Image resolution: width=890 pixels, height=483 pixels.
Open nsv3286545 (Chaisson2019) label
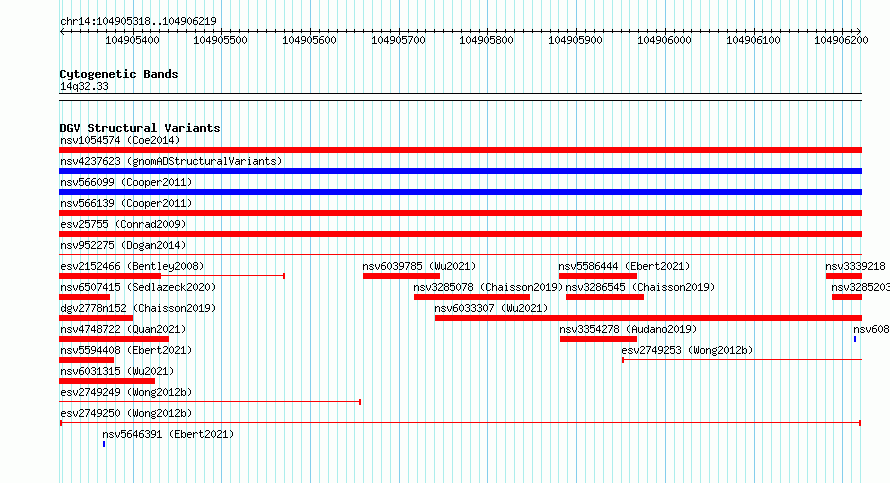[640, 287]
